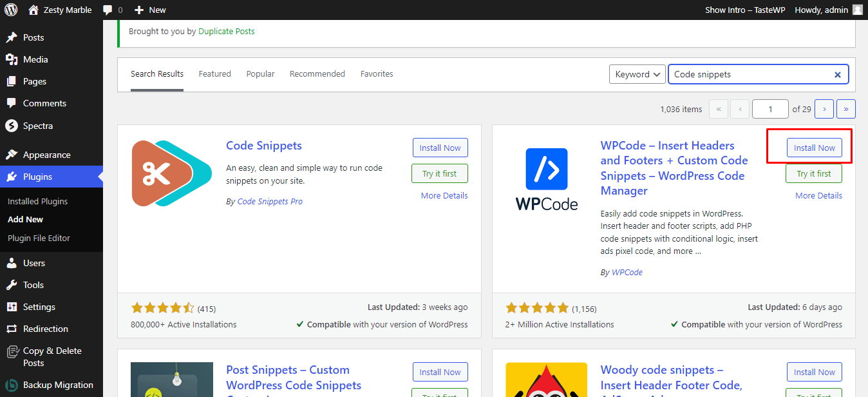The image size is (868, 397).
Task: Click Show Intro – TasteWP in admin bar
Action: [x=745, y=10]
